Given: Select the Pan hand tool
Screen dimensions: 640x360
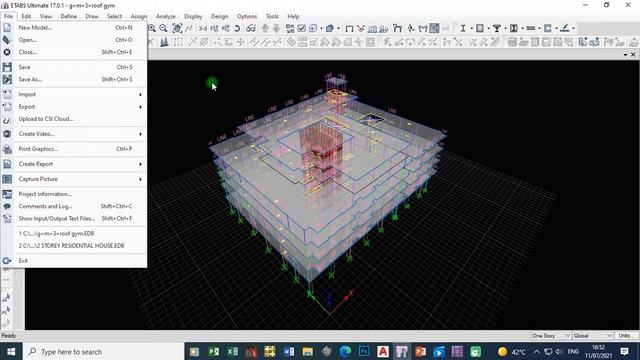Looking at the screenshot, I should point(177,28).
